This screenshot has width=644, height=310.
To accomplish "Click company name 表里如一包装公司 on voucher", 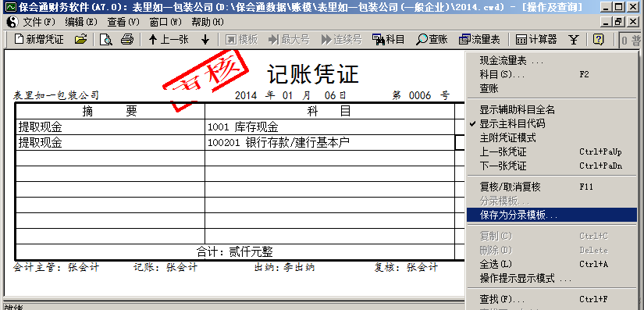I will (x=56, y=96).
